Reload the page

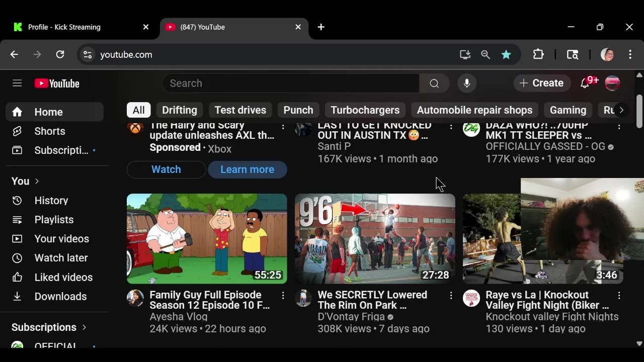pyautogui.click(x=60, y=54)
